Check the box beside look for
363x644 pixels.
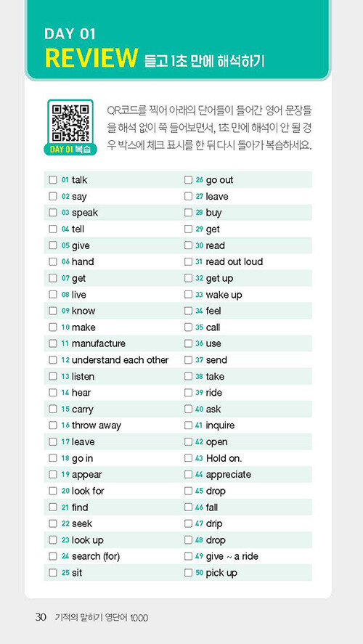[x=53, y=491]
